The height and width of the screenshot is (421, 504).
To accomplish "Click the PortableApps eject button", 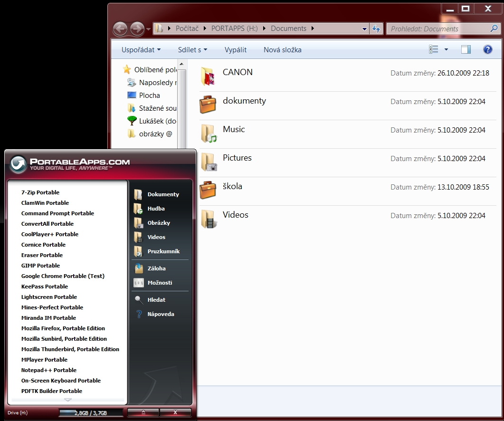I will [x=143, y=412].
